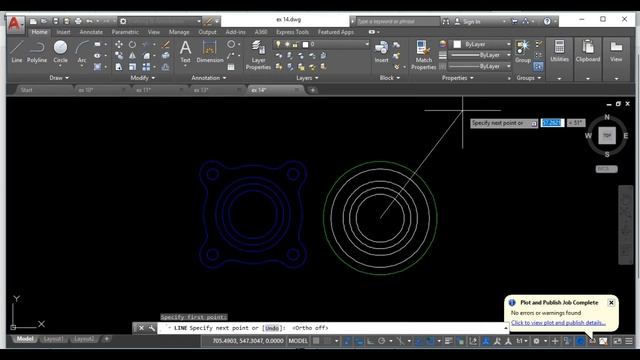Toggle Clean Screen icon in status bar
The height and width of the screenshot is (360, 640).
pos(617,341)
